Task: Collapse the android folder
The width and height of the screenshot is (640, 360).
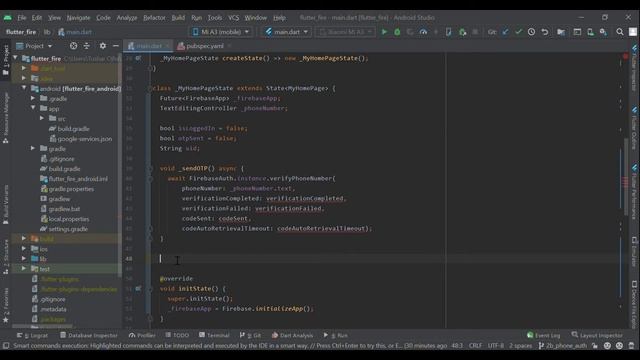Action: [24, 88]
